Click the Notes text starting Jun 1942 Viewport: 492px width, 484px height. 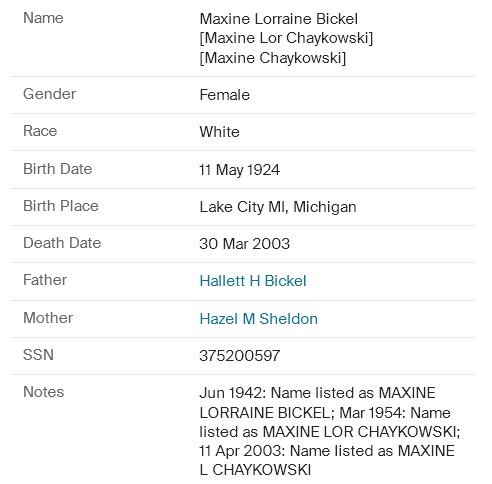pos(329,431)
